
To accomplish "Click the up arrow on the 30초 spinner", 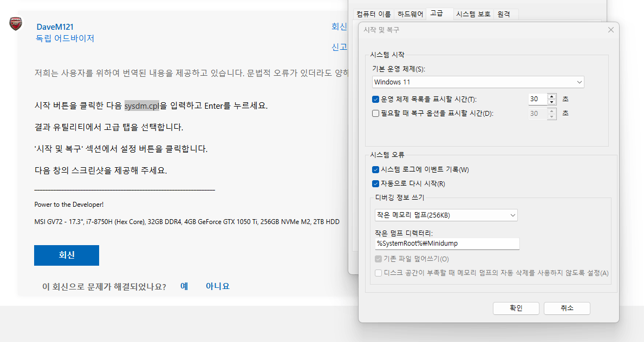I will (551, 96).
